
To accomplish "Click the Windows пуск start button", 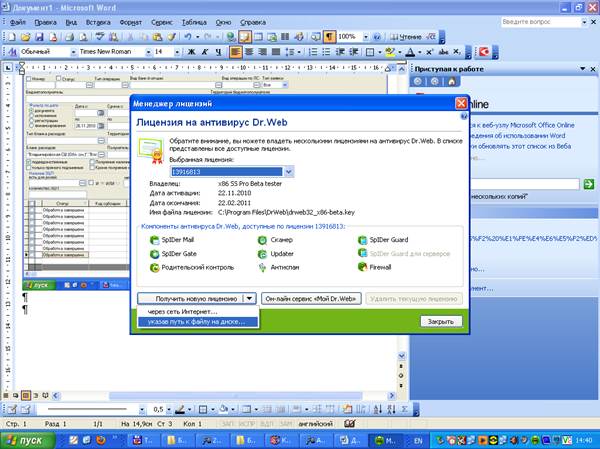I will tap(28, 440).
